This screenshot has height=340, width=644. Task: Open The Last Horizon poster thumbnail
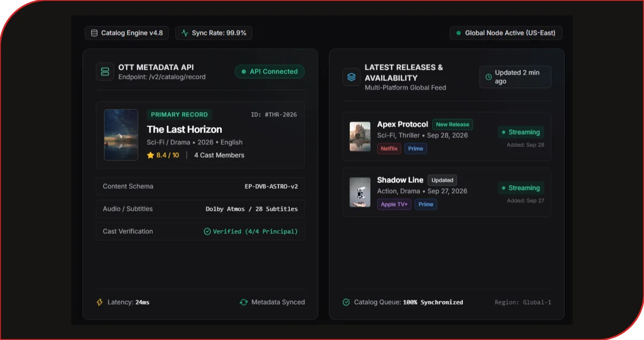click(x=121, y=135)
